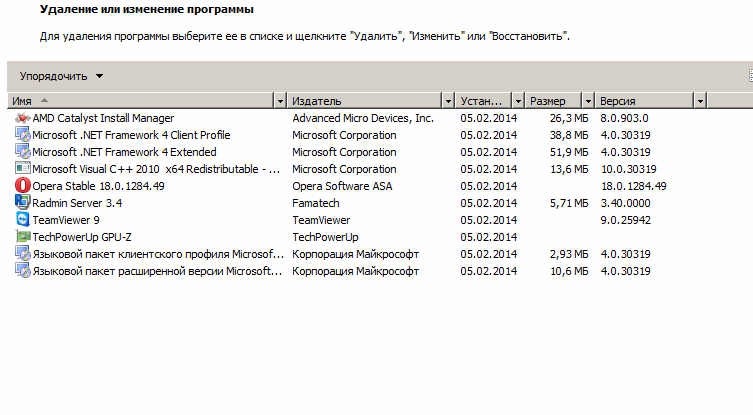753x415 pixels.
Task: Click the Имя column header
Action: pyautogui.click(x=141, y=101)
